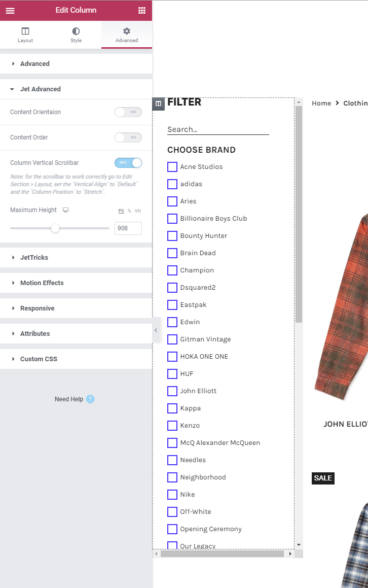The width and height of the screenshot is (368, 588).
Task: Click the column drag handle above FILTER
Action: pyautogui.click(x=158, y=103)
